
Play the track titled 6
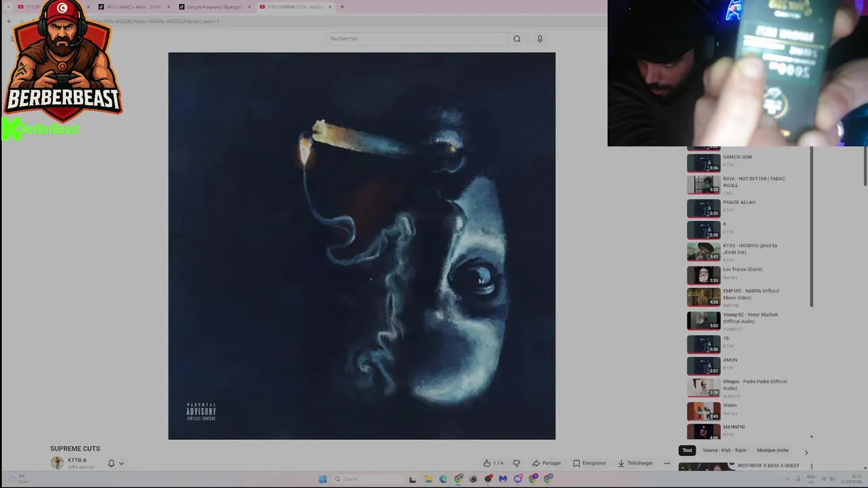[746, 229]
